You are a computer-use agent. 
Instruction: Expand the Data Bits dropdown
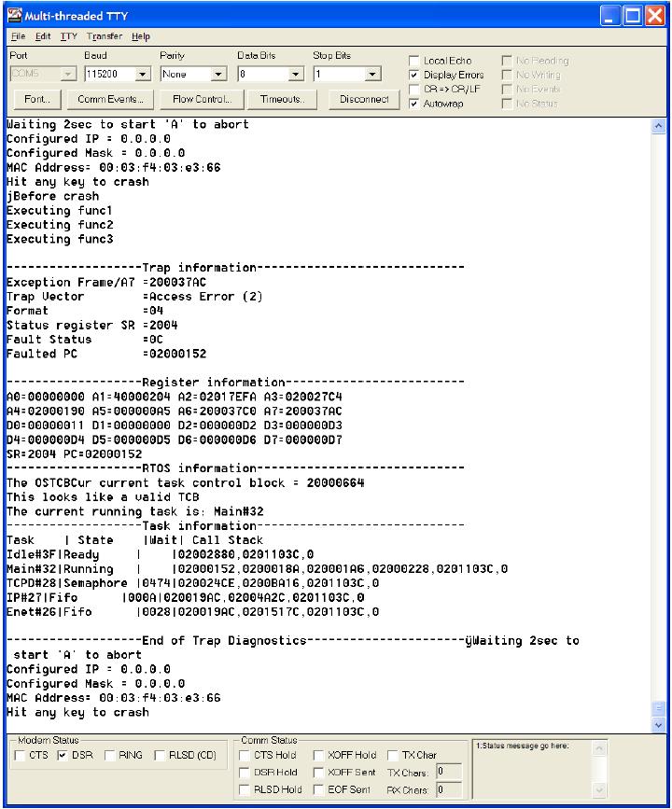299,73
